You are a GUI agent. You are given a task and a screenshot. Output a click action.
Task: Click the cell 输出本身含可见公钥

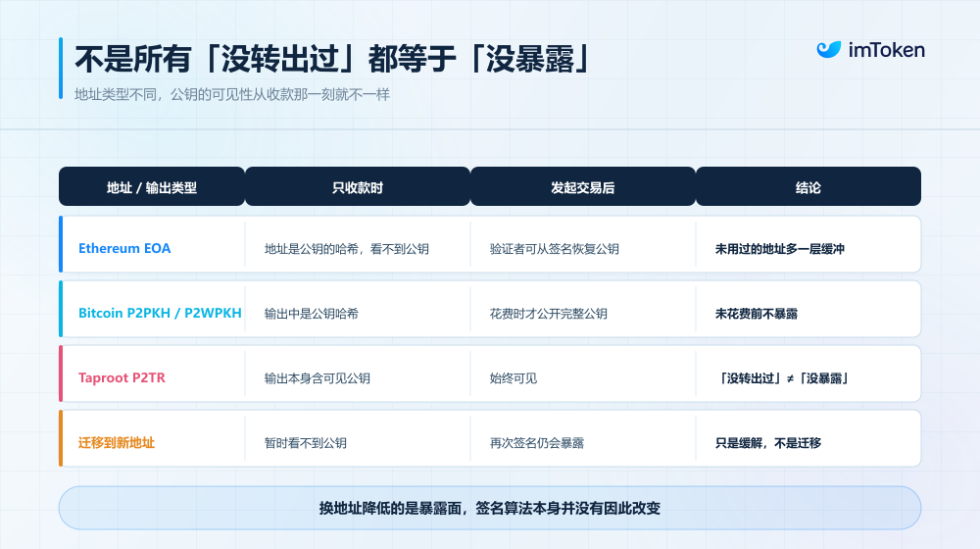(x=317, y=378)
